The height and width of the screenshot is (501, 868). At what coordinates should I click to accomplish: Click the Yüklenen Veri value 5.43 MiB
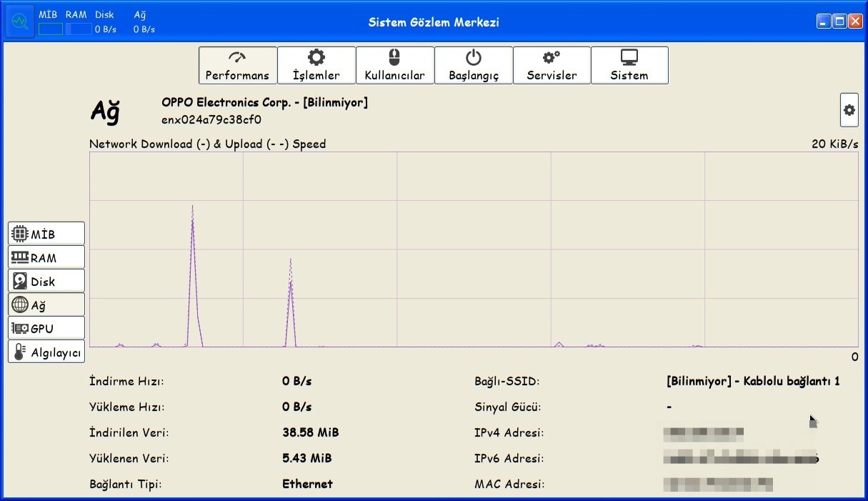307,458
